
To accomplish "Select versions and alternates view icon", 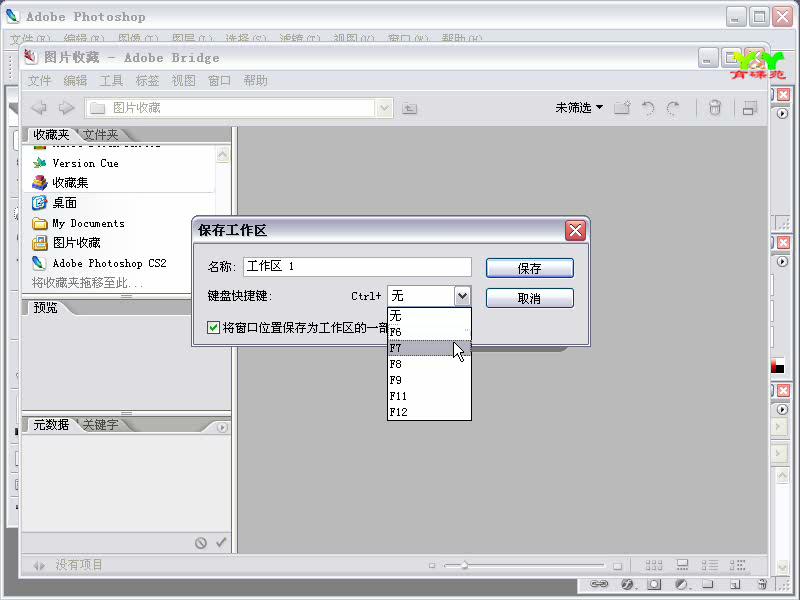I will click(737, 565).
